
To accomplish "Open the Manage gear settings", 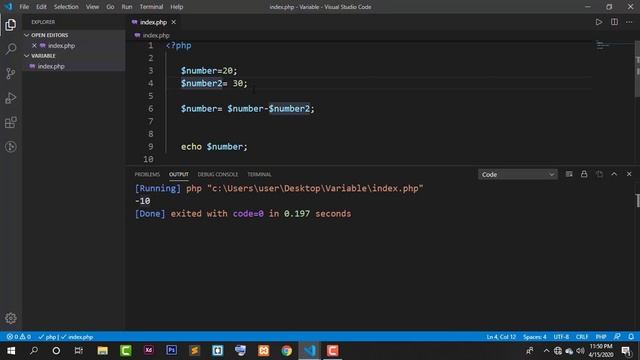I will tap(11, 318).
